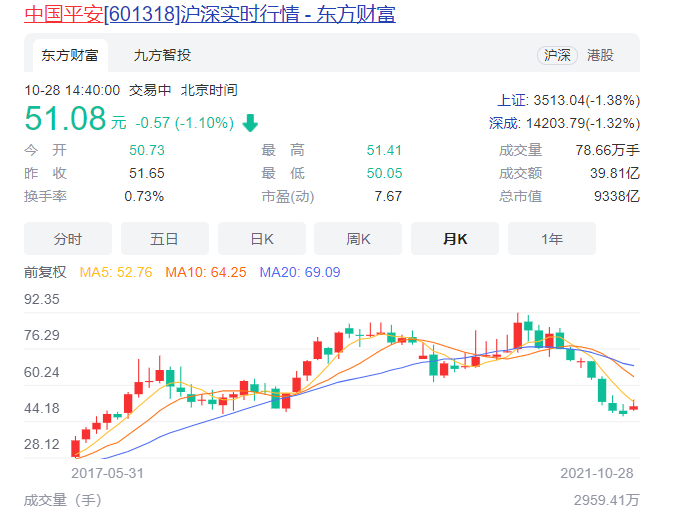Click the 深成 index value 14203.79(-1.32%)

coord(583,123)
